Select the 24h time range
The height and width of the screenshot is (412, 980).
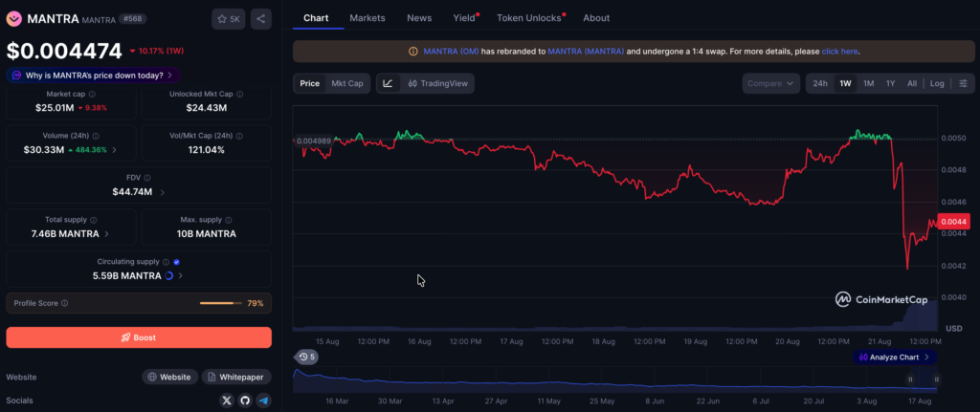pos(820,84)
